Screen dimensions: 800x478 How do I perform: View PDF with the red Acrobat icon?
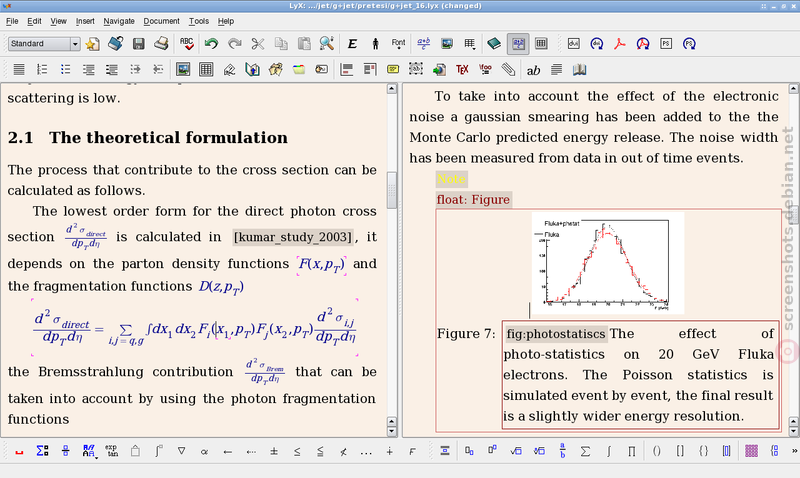[620, 44]
